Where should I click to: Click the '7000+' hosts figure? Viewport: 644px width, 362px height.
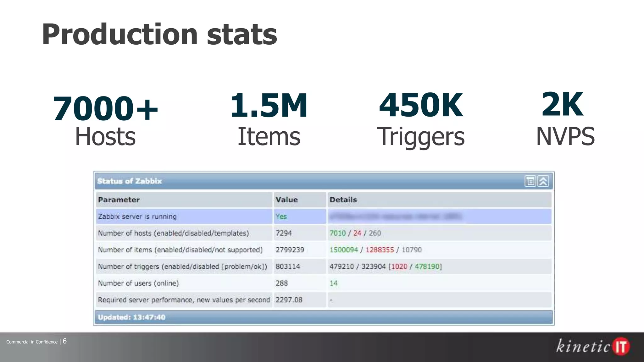(x=105, y=108)
